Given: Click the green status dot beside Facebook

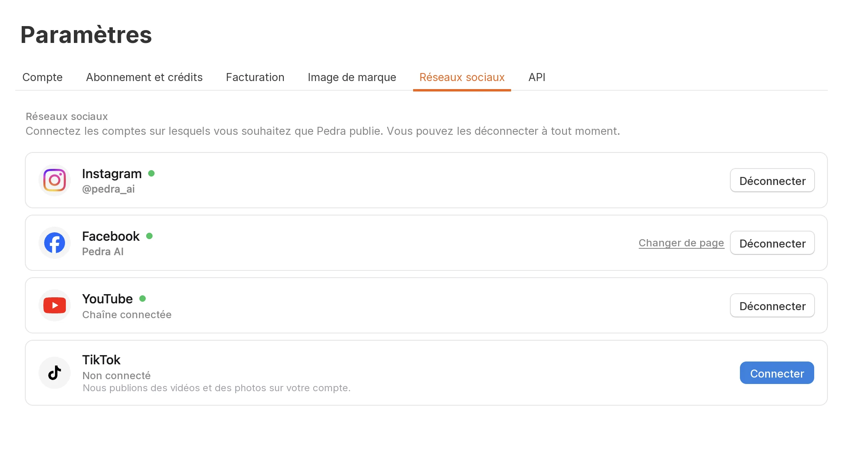Looking at the screenshot, I should coord(149,236).
